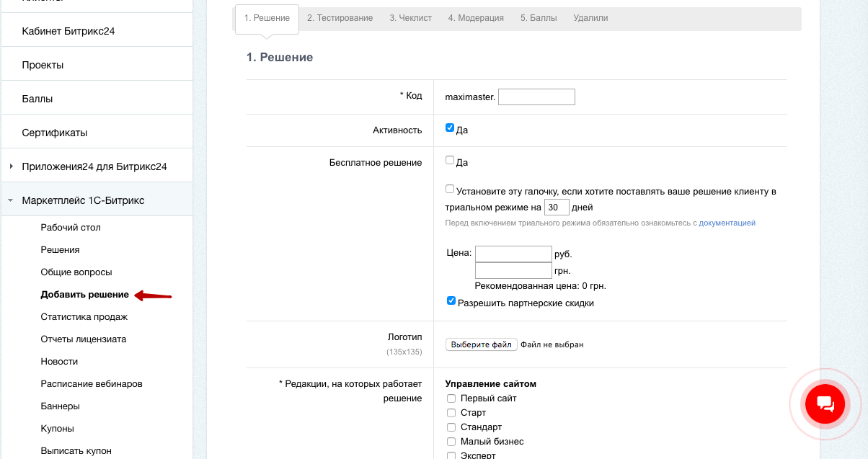Click the price in руб. field

point(513,254)
